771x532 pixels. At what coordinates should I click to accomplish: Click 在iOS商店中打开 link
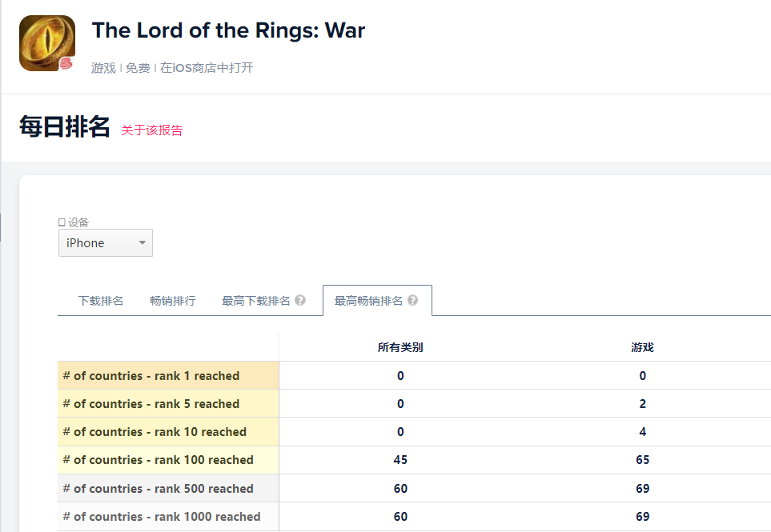207,68
